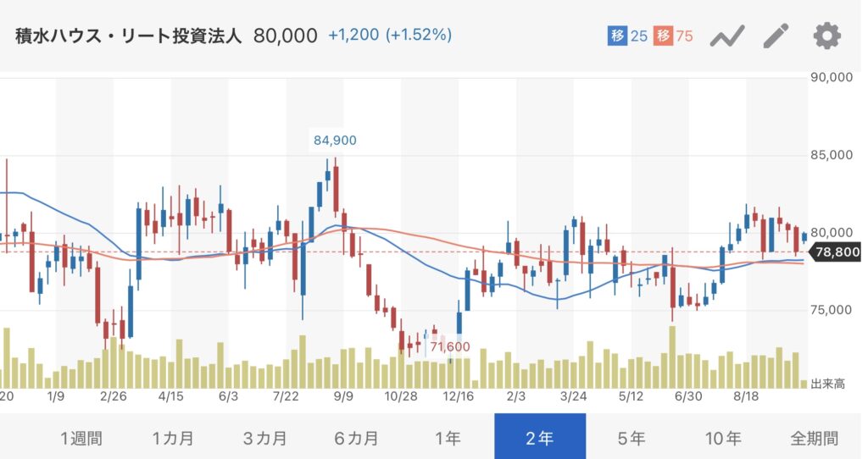Click the selected 2年 tab

pyautogui.click(x=540, y=438)
